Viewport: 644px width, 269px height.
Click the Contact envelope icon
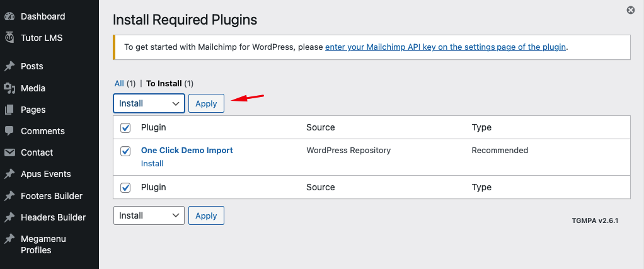(9, 152)
